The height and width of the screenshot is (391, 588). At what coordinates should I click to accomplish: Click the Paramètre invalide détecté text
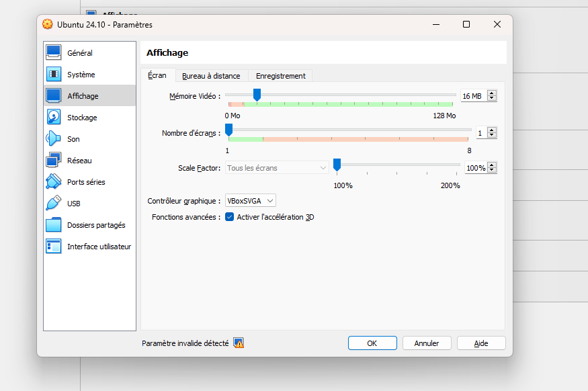pyautogui.click(x=185, y=343)
